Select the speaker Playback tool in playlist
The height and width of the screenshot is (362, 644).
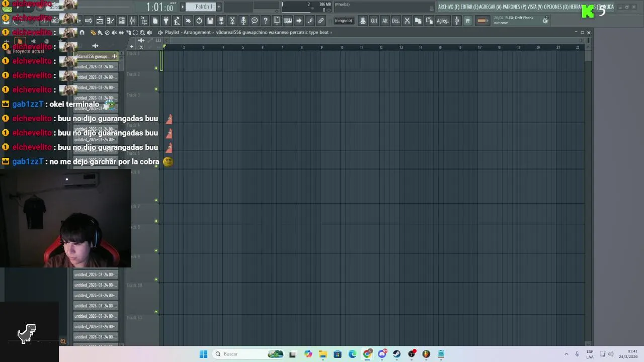pyautogui.click(x=149, y=33)
